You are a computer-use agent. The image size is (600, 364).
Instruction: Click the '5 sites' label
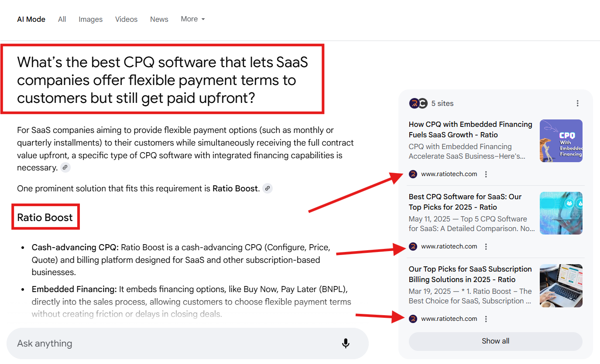coord(442,103)
